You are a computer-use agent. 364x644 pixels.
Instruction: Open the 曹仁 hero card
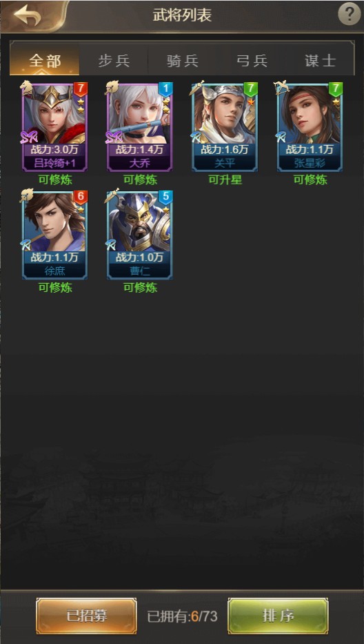(140, 235)
